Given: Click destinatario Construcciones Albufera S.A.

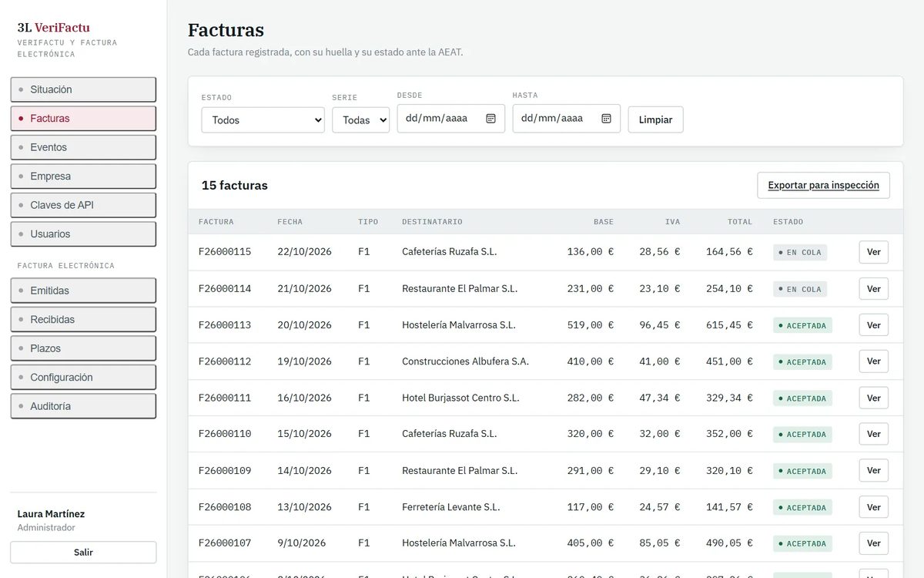Looking at the screenshot, I should pos(465,361).
